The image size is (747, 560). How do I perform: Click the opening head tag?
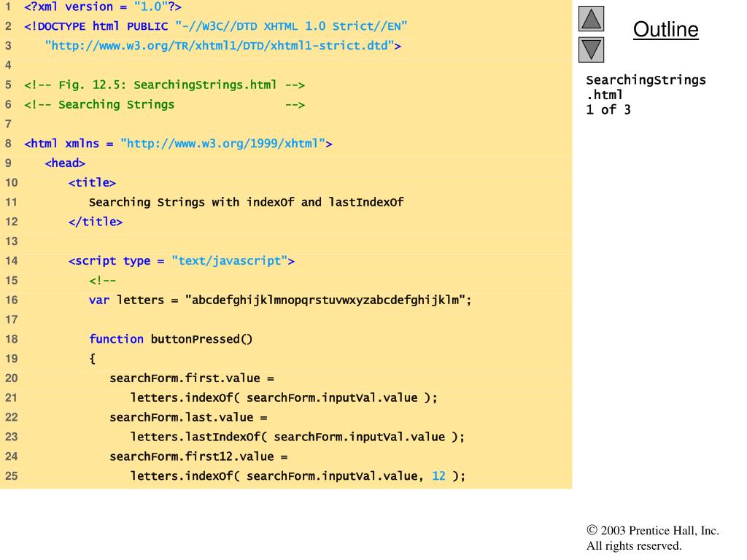[65, 163]
